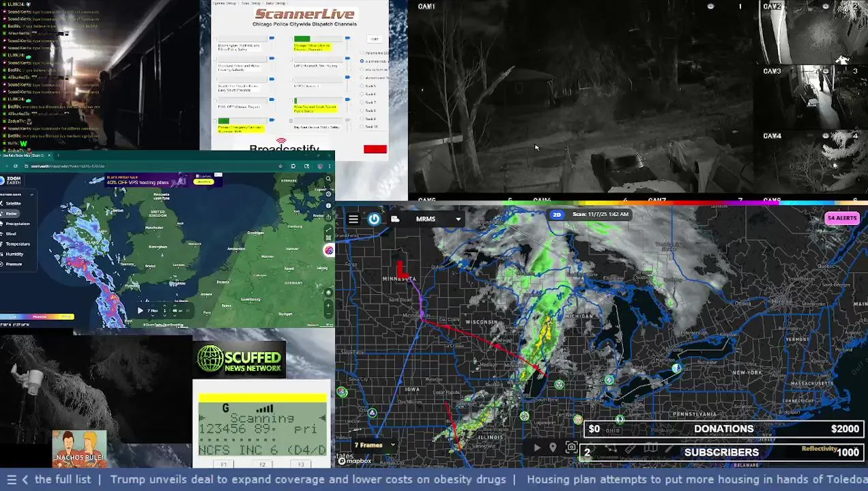Open the browser extensions puzzle icon

pyautogui.click(x=293, y=166)
